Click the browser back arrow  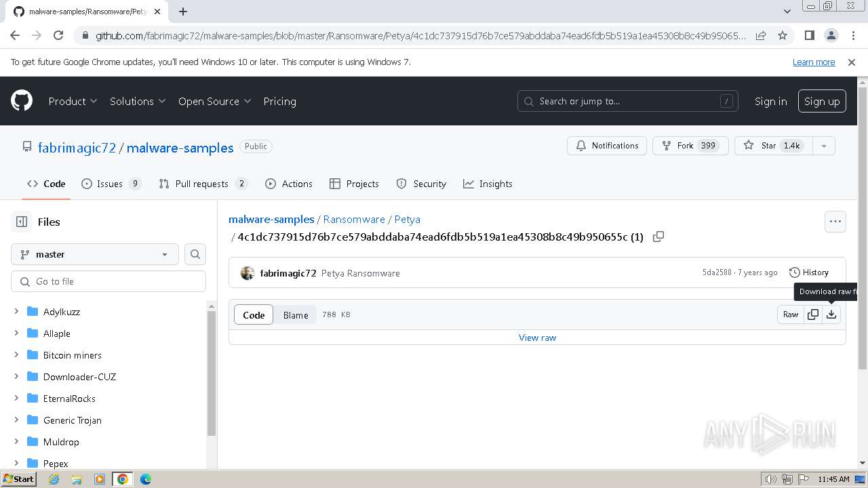[15, 35]
